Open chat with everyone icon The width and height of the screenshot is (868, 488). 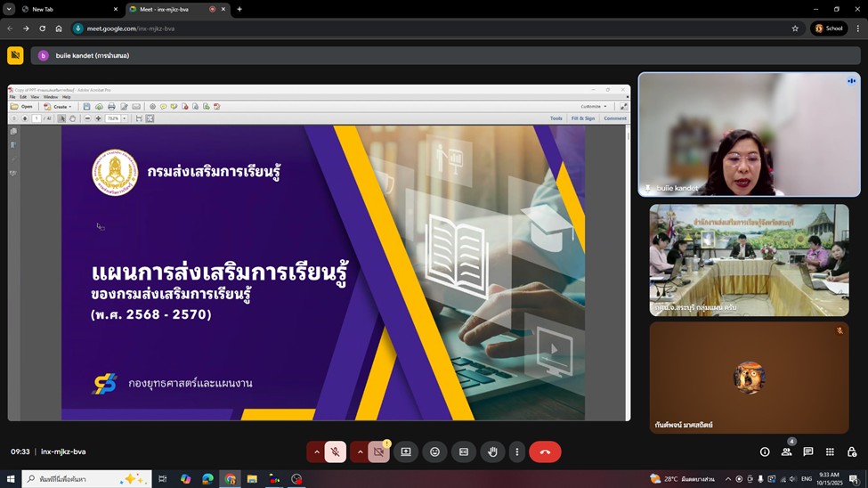coord(808,451)
